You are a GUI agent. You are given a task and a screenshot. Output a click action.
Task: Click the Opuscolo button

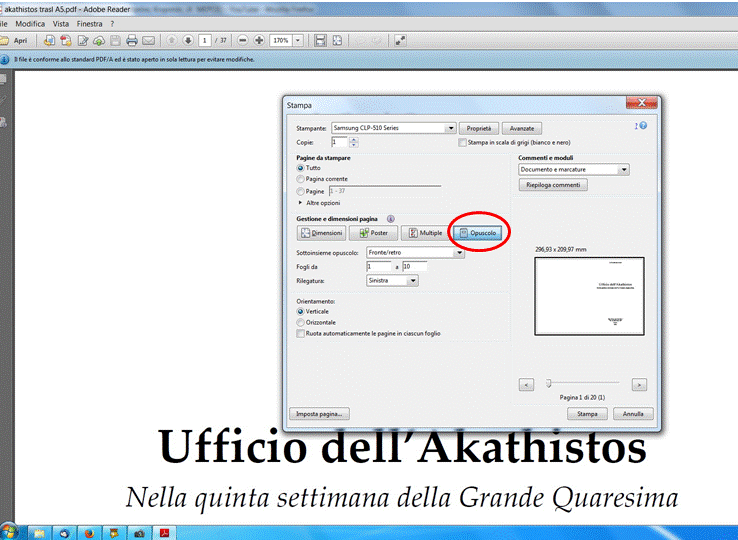pos(481,233)
